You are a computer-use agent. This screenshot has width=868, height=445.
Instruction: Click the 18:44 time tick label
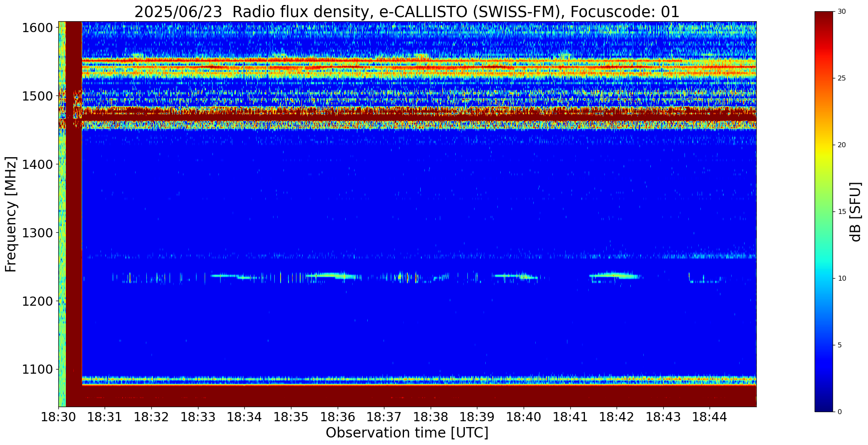tap(710, 417)
